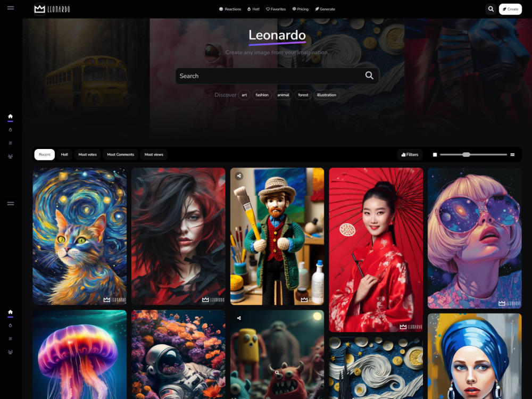Click the dense grid view icon
Screen dimensions: 532x399
click(512, 155)
